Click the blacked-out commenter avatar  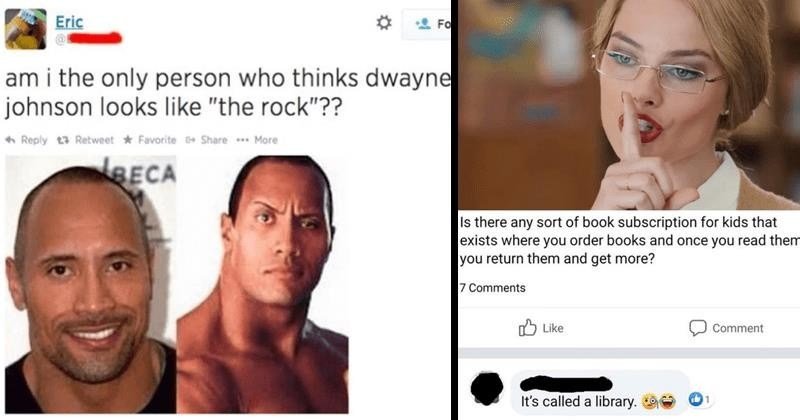(487, 388)
